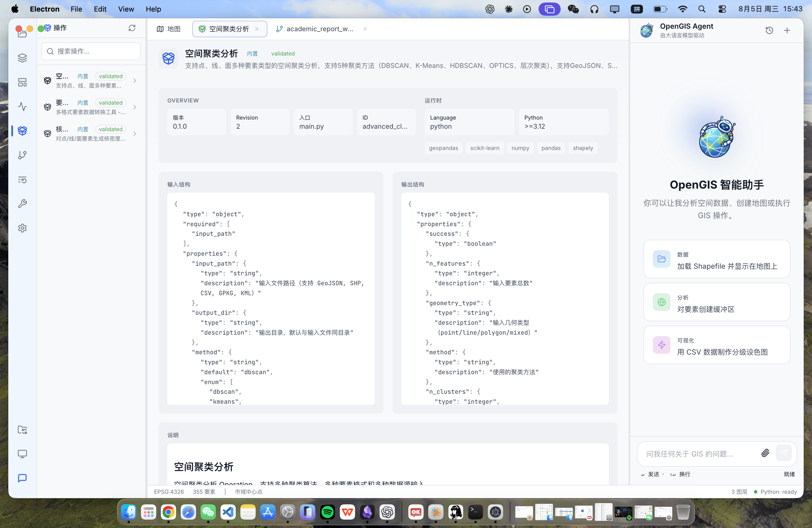The height and width of the screenshot is (528, 812).
Task: Open chat history in OpenGIS Agent panel
Action: [x=769, y=30]
